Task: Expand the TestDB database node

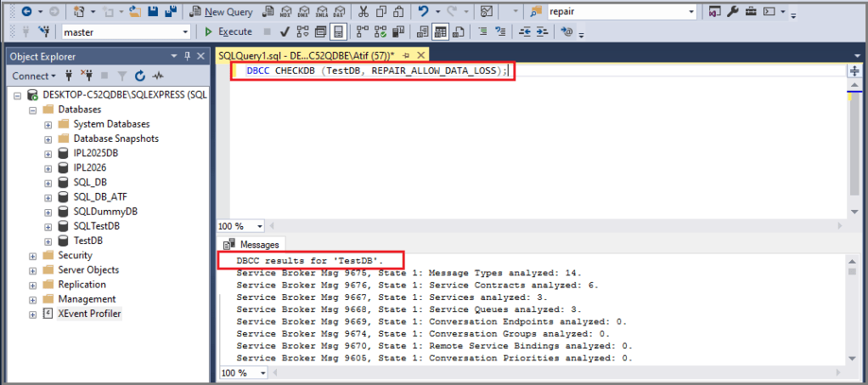Action: (48, 241)
